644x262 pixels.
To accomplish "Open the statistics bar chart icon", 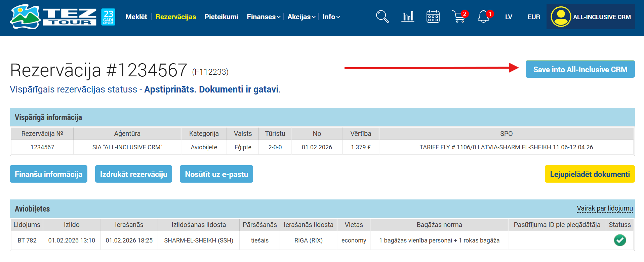I will click(408, 17).
